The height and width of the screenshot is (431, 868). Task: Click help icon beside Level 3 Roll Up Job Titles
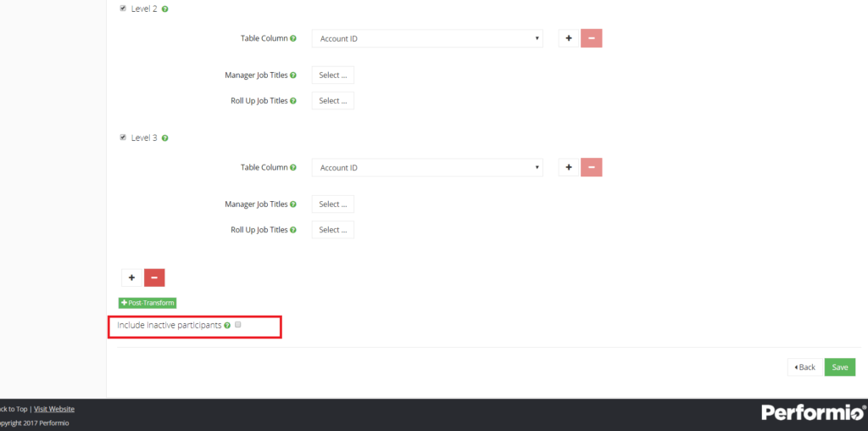293,229
